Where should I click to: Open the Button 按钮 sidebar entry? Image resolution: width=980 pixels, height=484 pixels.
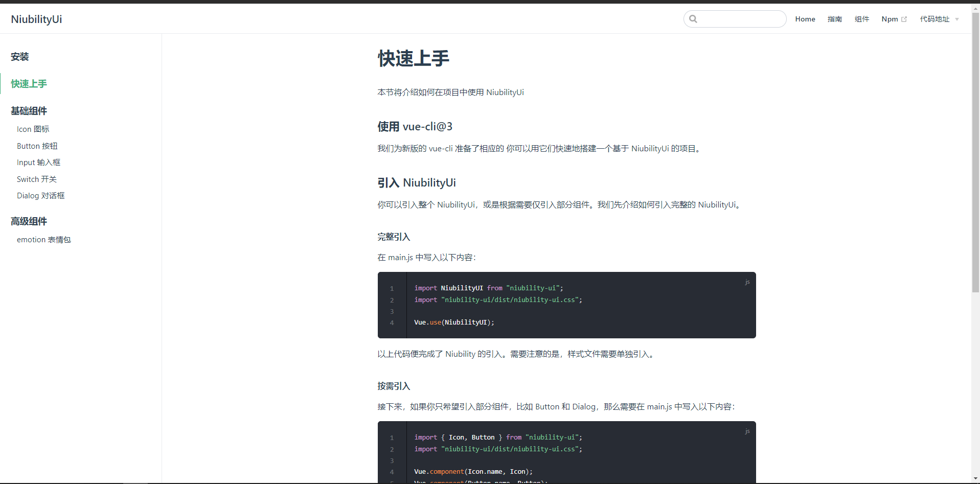(x=37, y=146)
